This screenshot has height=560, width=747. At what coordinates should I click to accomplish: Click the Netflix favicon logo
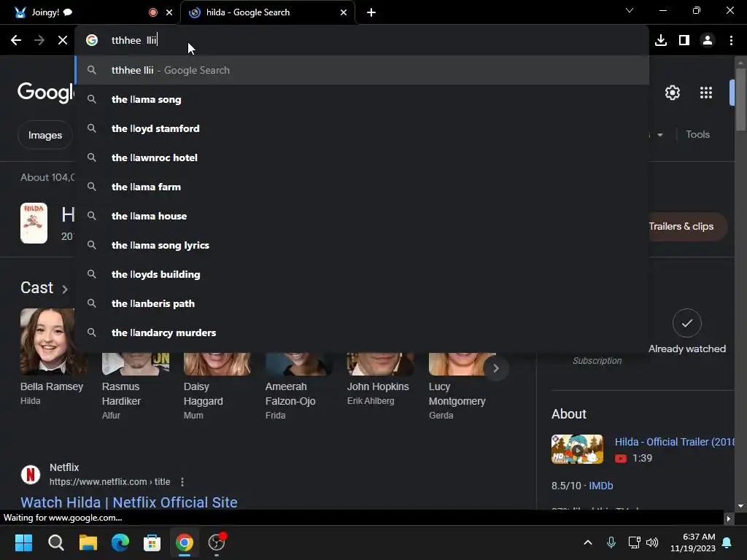click(31, 474)
